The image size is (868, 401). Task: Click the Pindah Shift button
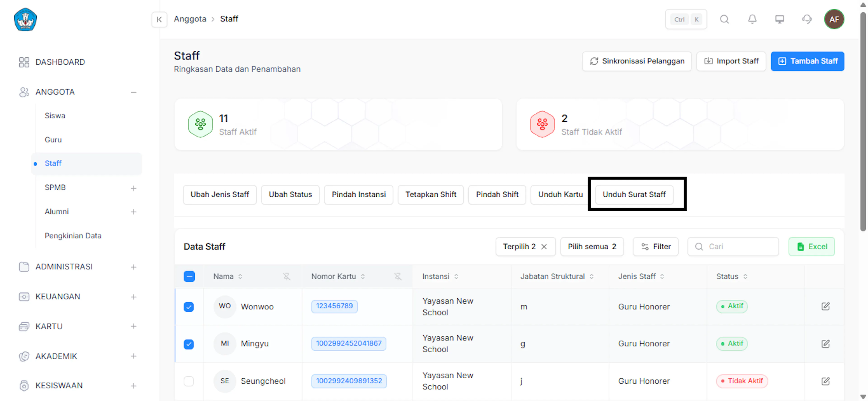coord(497,194)
